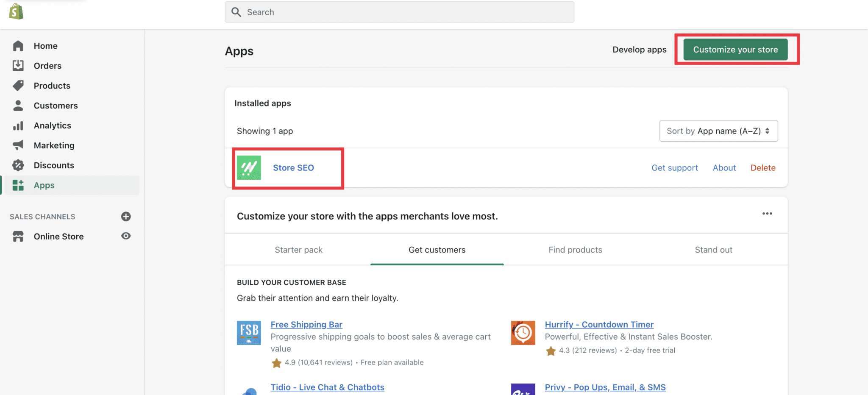Open the Store SEO app link
Image resolution: width=868 pixels, height=395 pixels.
coord(293,168)
